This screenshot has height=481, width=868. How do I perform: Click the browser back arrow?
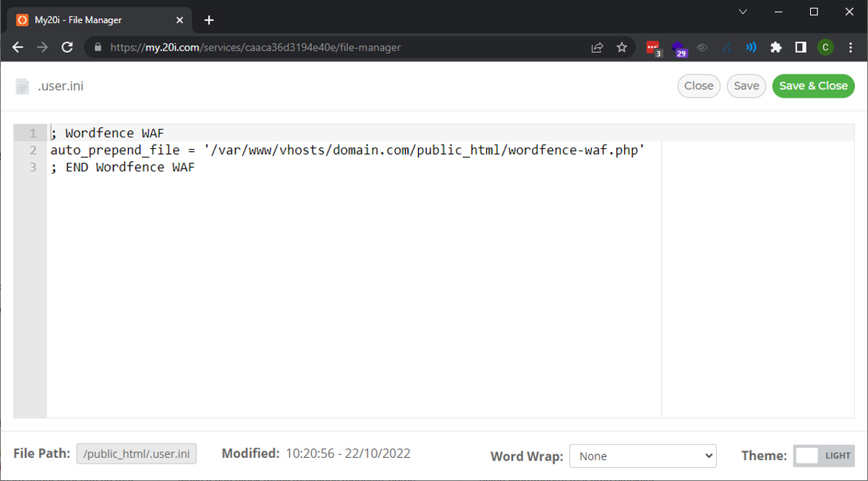point(18,47)
